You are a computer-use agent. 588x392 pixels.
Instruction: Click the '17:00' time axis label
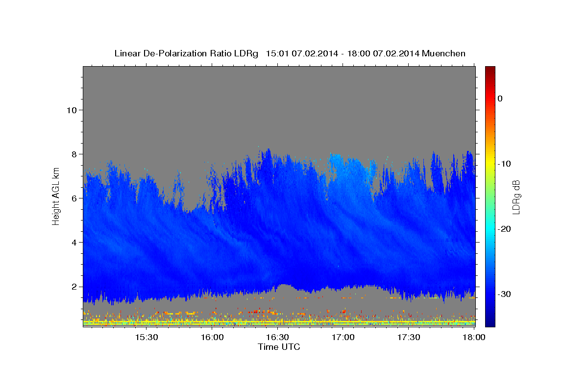click(x=343, y=338)
